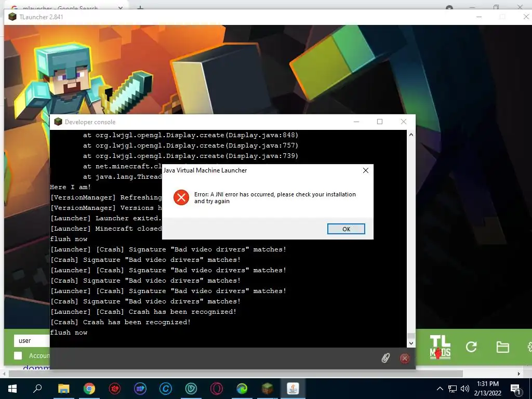Close the Java Virtual Machine Launcher dialog

[365, 170]
